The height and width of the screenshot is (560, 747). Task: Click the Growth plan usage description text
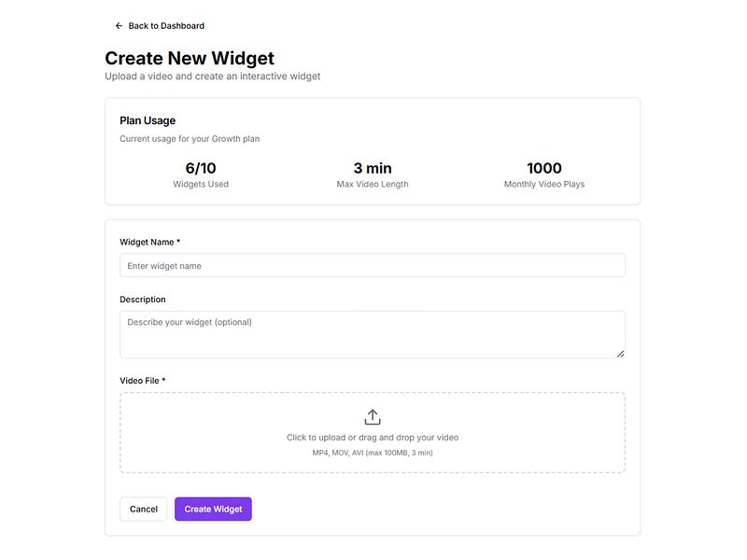click(189, 137)
